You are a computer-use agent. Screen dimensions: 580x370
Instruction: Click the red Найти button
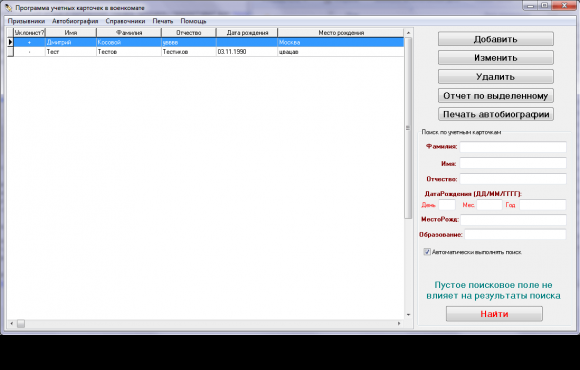point(494,314)
